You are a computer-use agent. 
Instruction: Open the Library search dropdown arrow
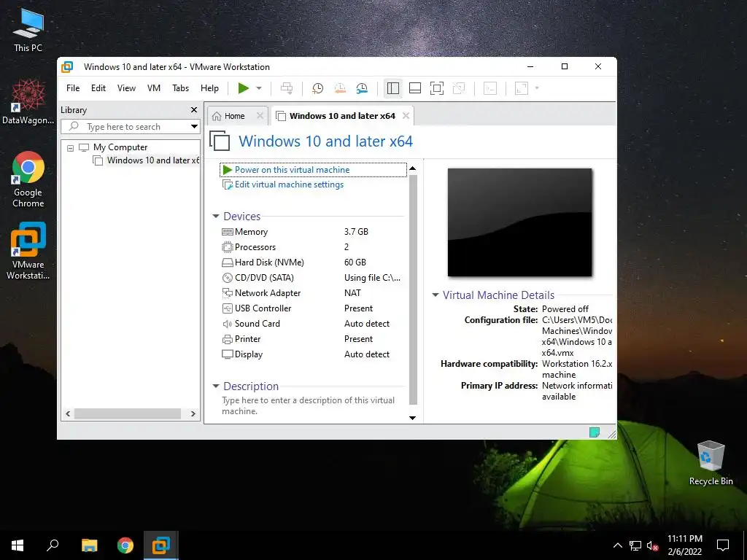[x=194, y=127]
